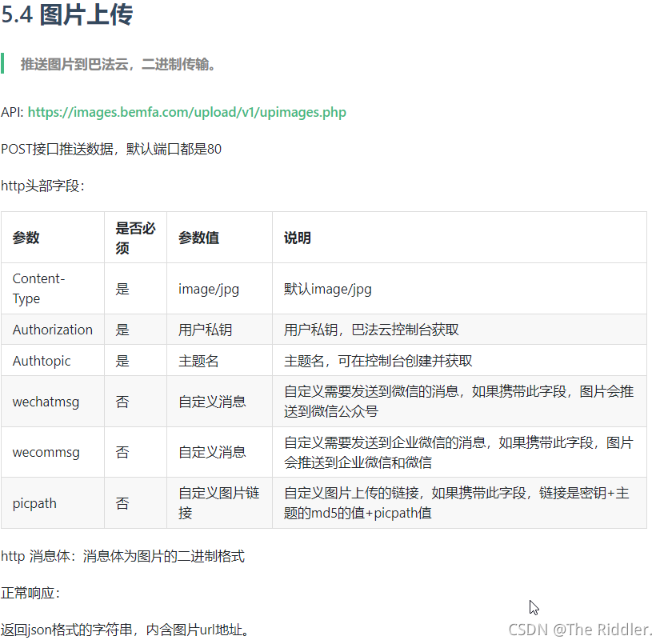The image size is (664, 644).
Task: Click the line 'http 消息体：消息体为图片的二进制格式'
Action: pos(123,556)
